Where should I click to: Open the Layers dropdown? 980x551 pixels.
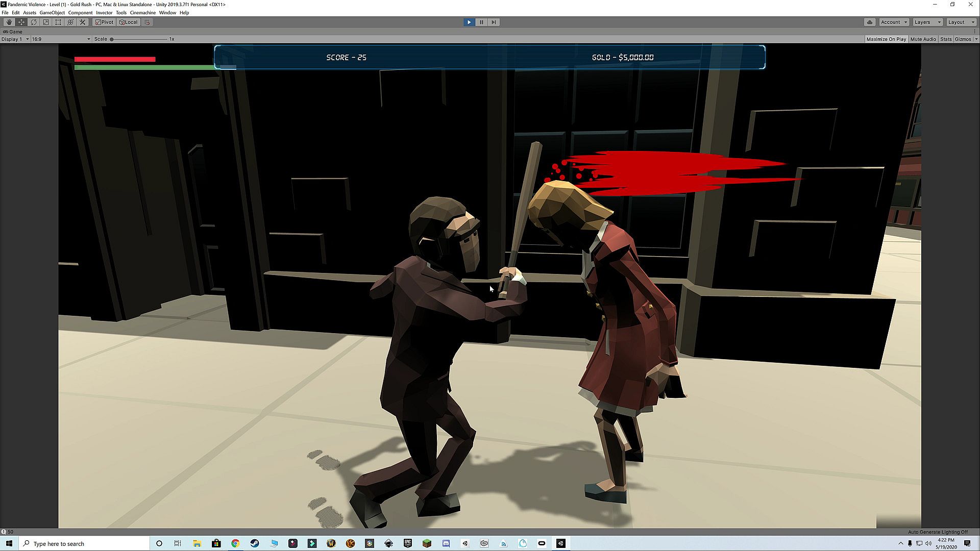(927, 22)
